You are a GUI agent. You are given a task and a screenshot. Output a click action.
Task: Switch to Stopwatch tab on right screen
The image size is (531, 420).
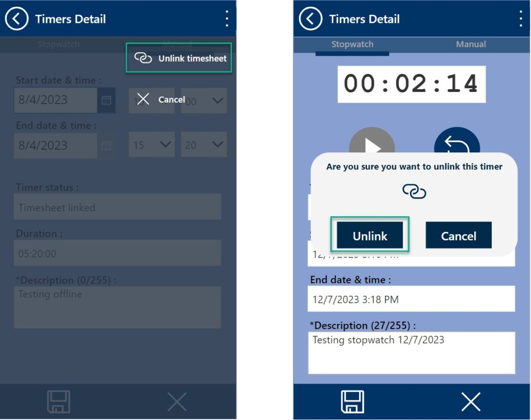point(352,45)
